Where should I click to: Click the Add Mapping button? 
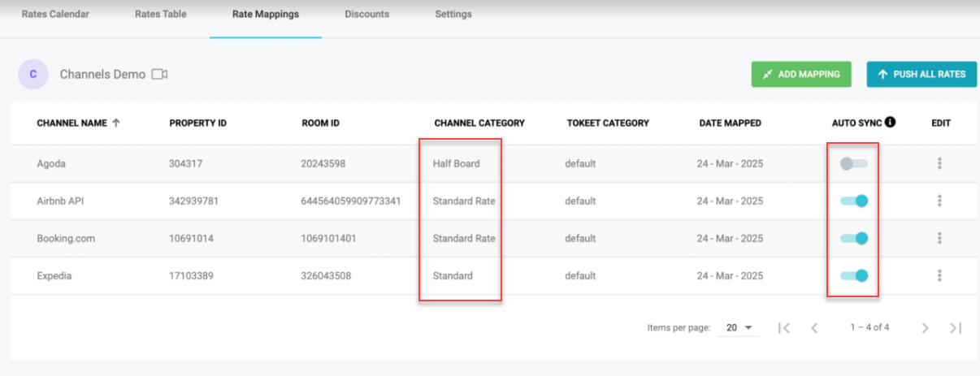[x=801, y=74]
